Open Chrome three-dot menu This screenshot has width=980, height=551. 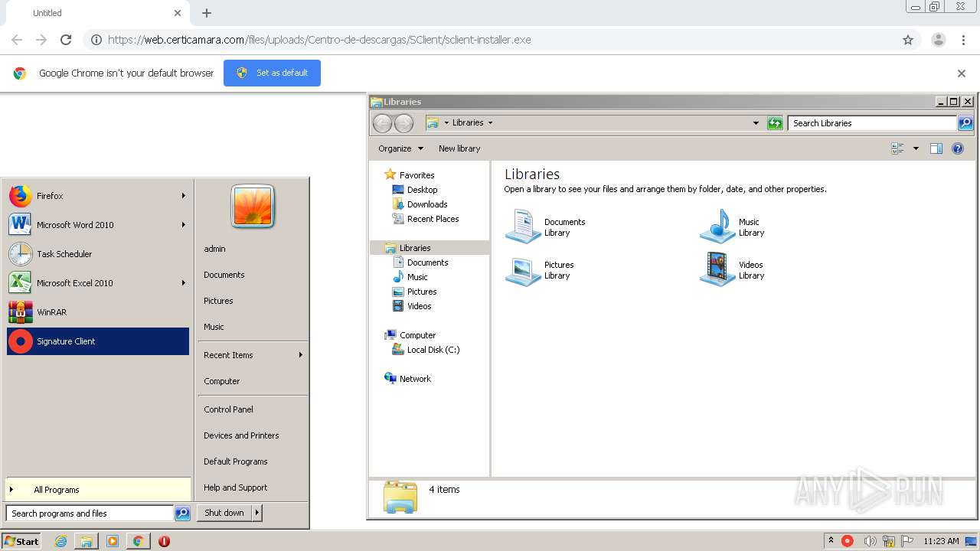pos(964,40)
